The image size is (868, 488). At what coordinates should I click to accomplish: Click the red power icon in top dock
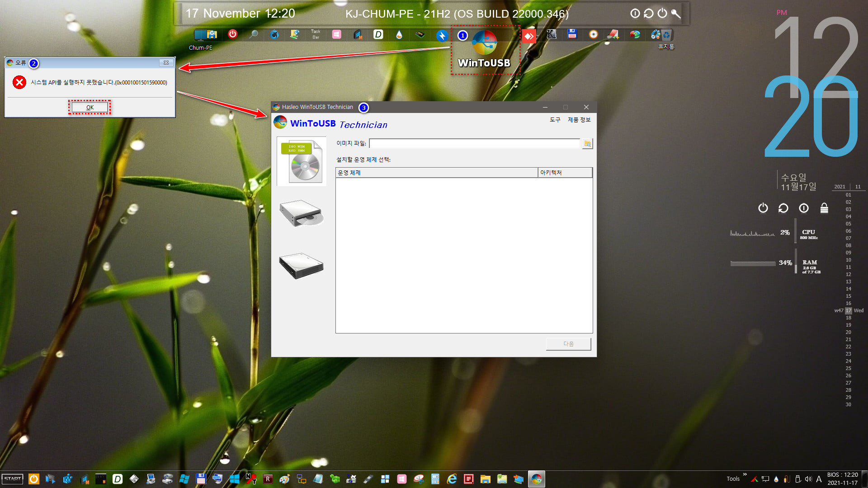click(233, 34)
